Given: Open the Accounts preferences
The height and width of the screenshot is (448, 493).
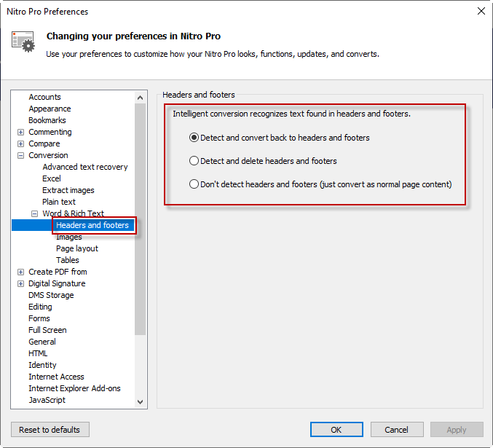Looking at the screenshot, I should (x=44, y=97).
